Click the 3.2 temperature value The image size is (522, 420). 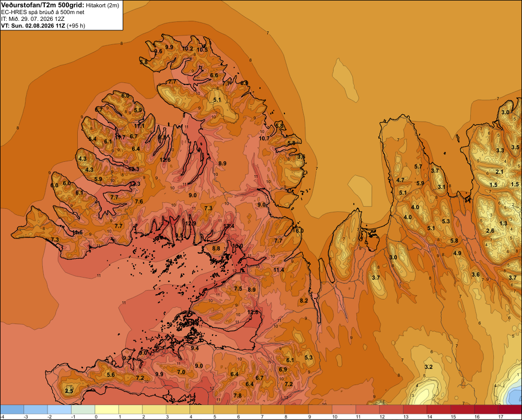429,367
